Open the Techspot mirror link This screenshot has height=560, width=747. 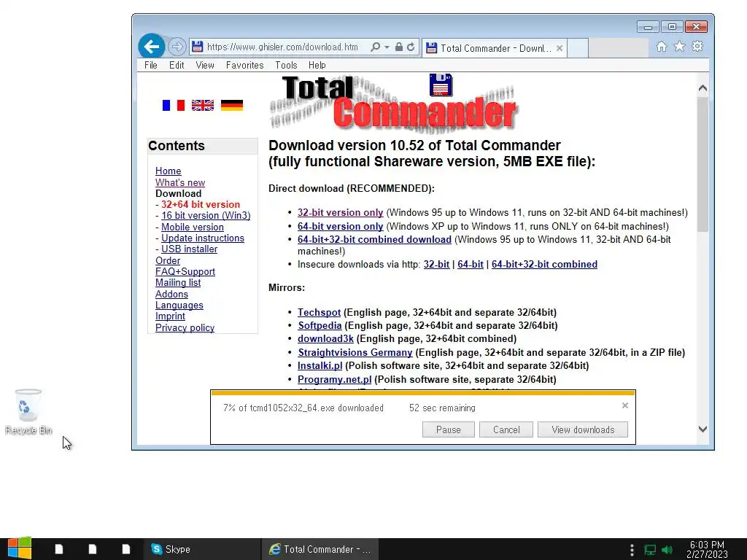(320, 312)
